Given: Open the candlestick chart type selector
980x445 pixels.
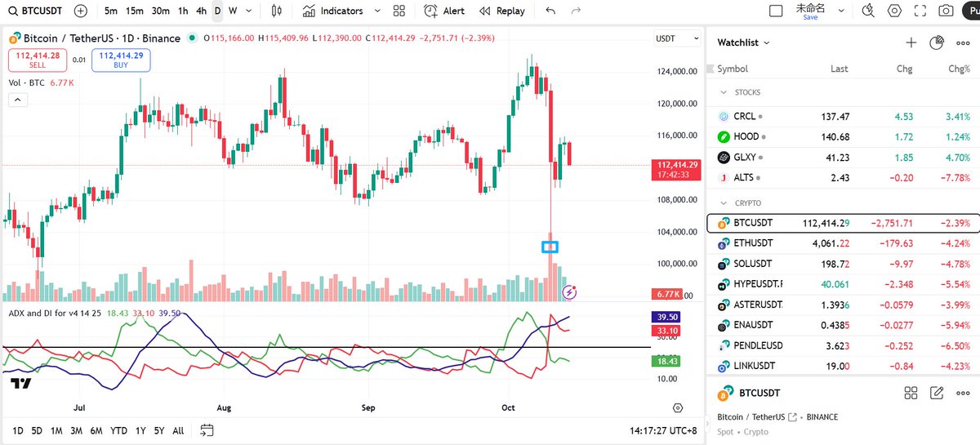Looking at the screenshot, I should point(276,11).
